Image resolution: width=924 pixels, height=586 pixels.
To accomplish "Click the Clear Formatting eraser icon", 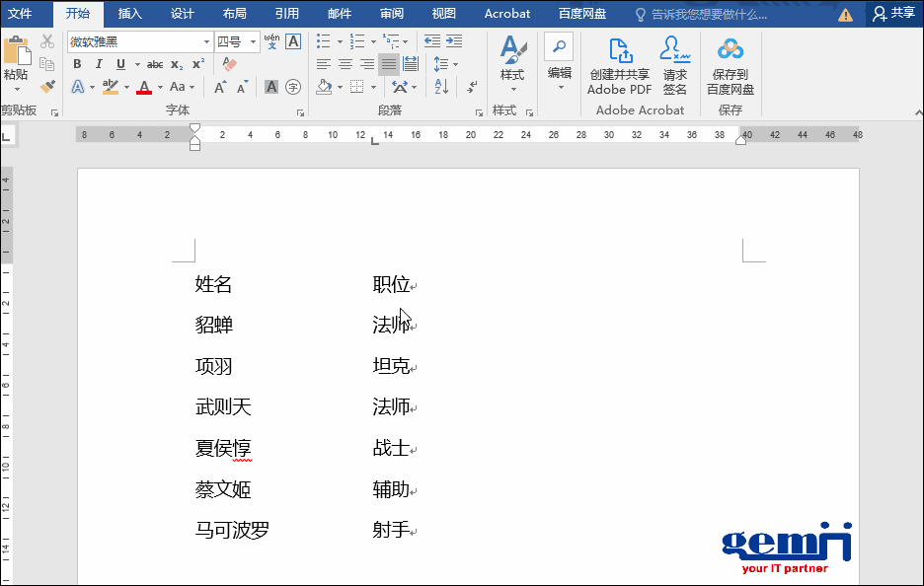I will [x=230, y=64].
